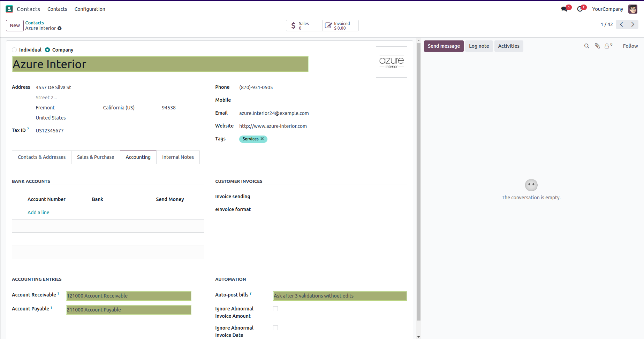644x339 pixels.
Task: Click the empty Mobile field
Action: [x=323, y=100]
